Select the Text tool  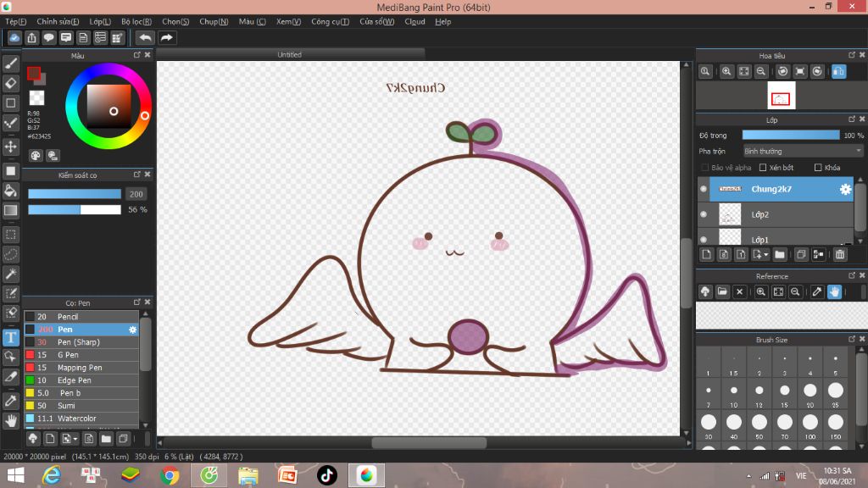click(x=10, y=337)
